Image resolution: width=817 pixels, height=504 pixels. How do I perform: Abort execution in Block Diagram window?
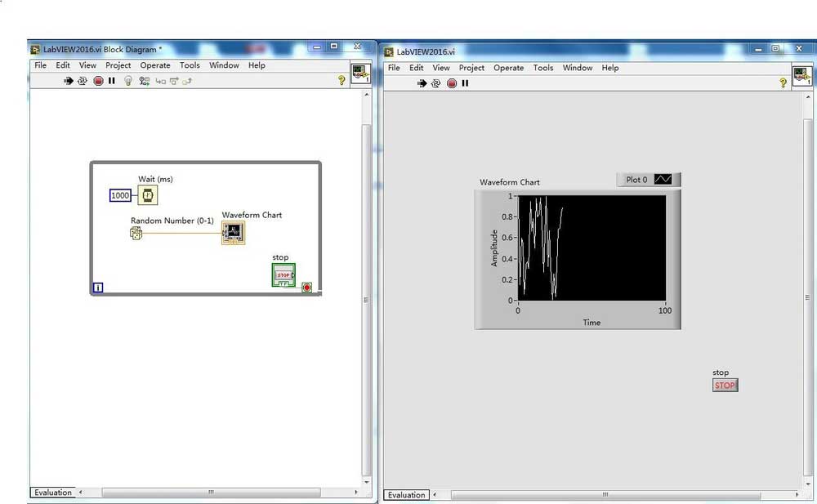[98, 81]
